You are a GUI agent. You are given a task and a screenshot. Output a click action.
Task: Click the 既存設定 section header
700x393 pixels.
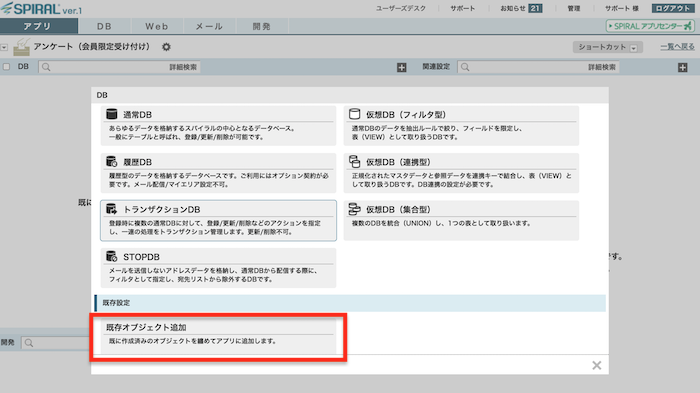coord(350,303)
